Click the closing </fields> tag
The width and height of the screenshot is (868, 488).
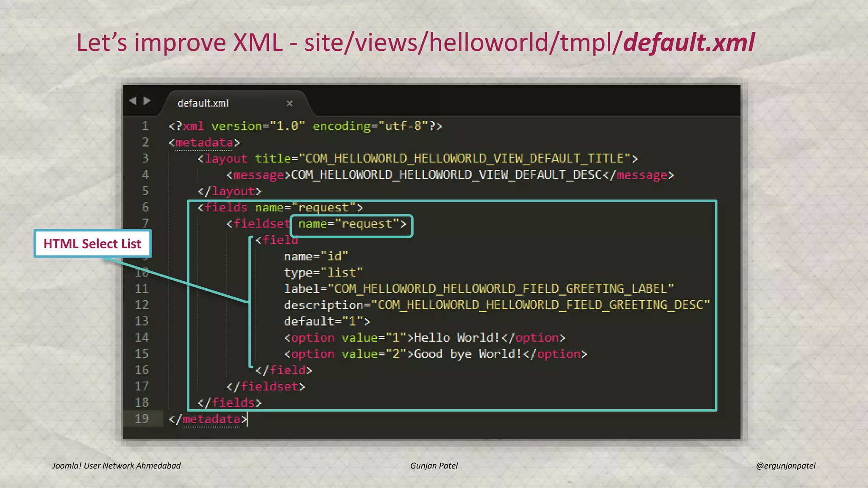229,403
